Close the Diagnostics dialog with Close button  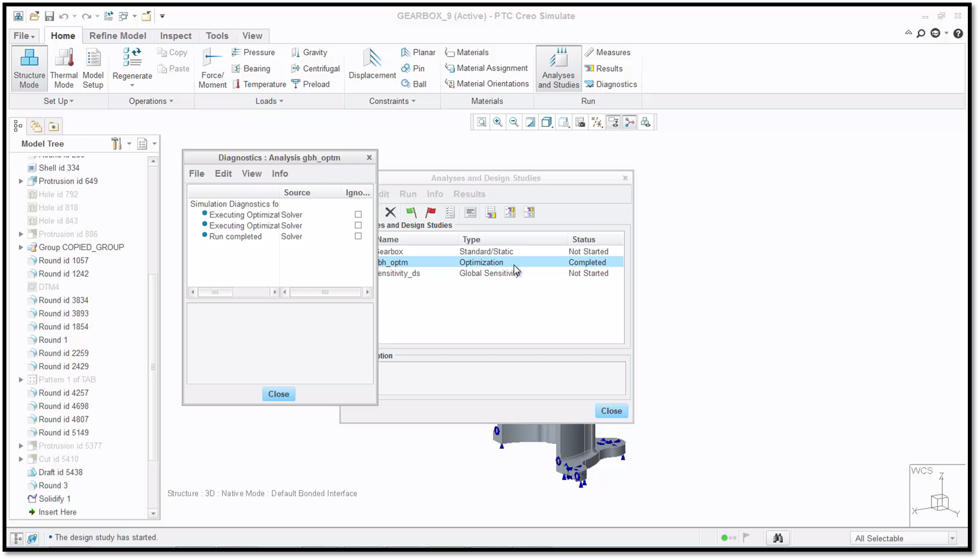click(x=278, y=395)
